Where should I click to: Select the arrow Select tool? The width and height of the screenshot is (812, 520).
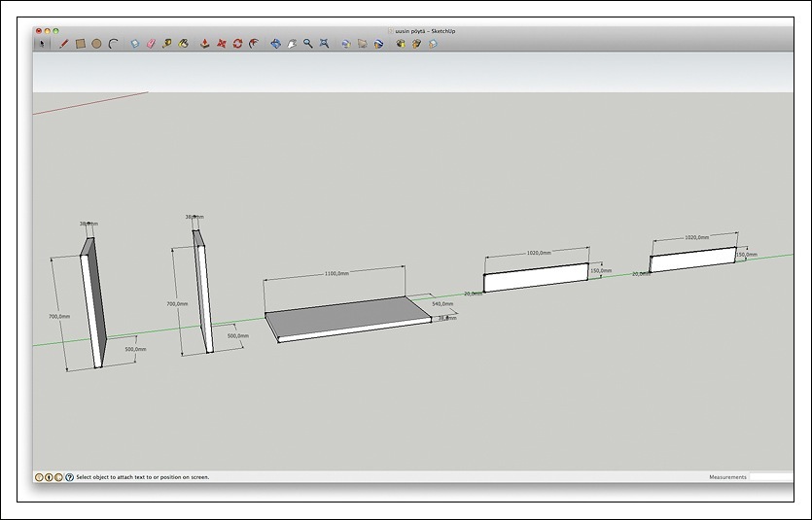(43, 44)
